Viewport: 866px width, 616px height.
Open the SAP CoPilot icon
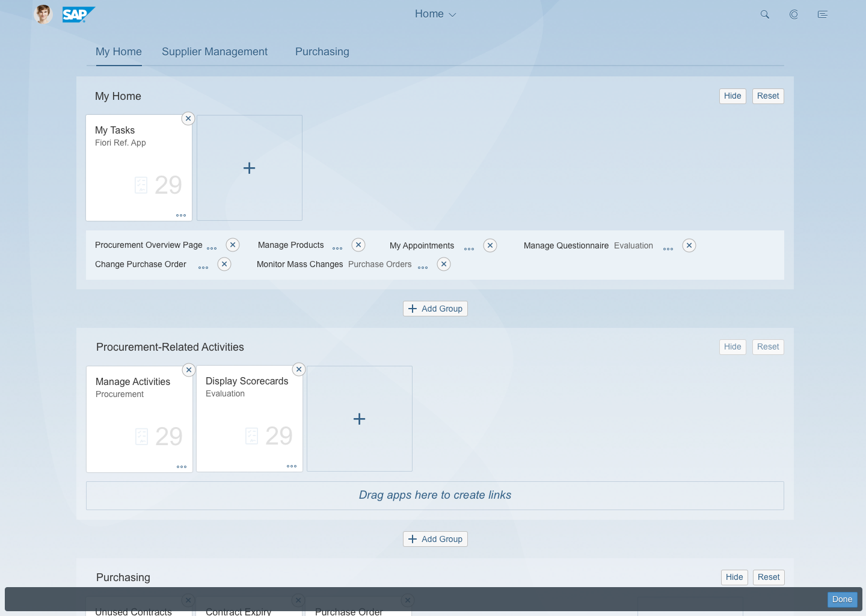pos(794,14)
